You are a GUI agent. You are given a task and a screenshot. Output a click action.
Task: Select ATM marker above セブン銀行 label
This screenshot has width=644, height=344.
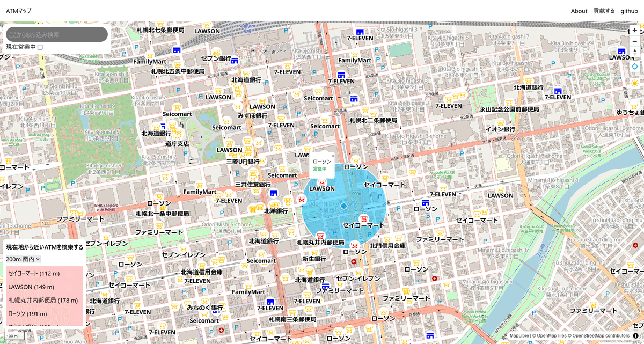point(216,52)
